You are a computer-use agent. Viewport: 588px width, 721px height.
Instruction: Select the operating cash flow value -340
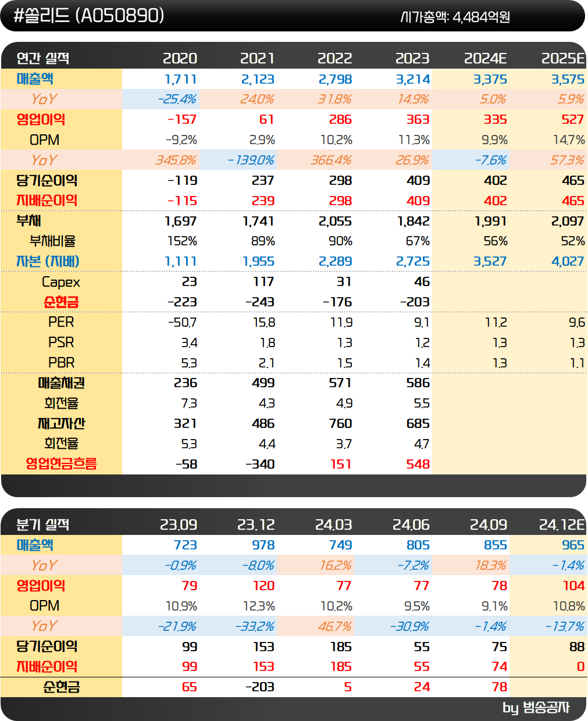259,464
